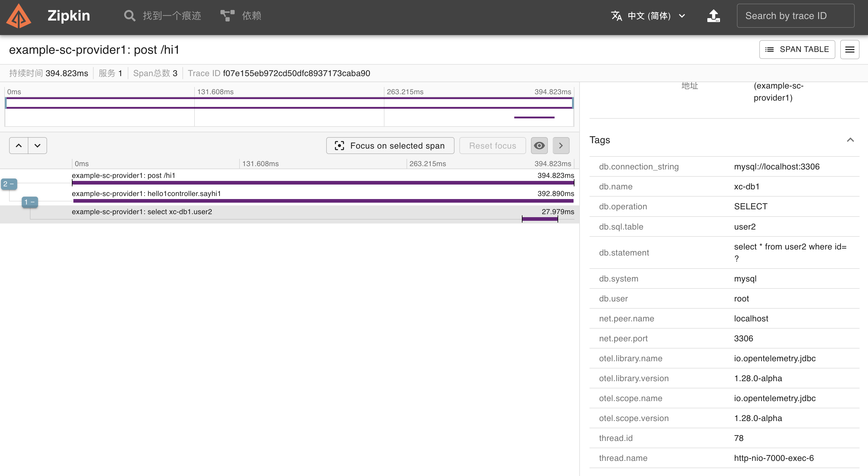Screen dimensions: 868x476
Task: Open the 中文 (简体) language dropdown
Action: [648, 15]
